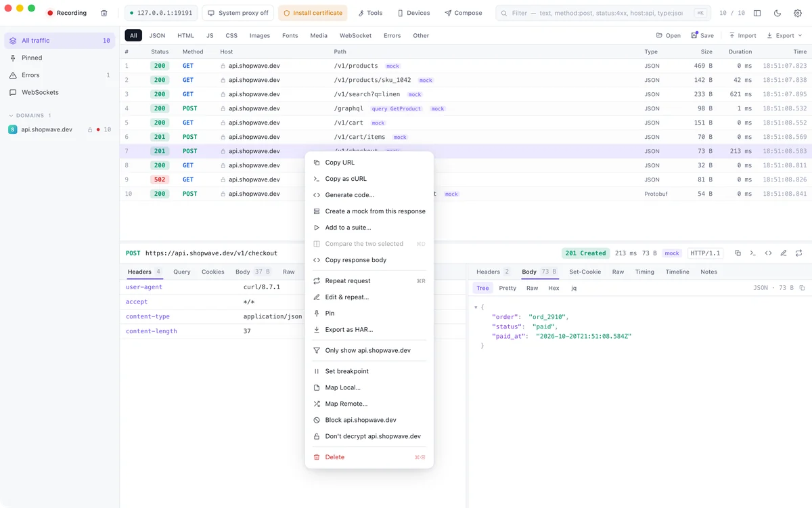Focus the Filter search field
812x508 pixels.
coord(602,13)
